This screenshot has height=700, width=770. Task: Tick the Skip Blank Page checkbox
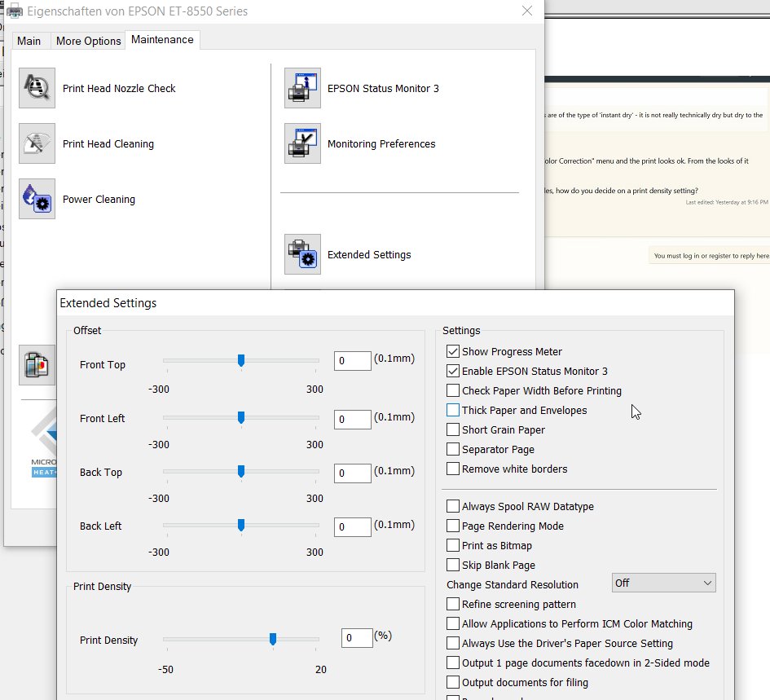pos(453,565)
